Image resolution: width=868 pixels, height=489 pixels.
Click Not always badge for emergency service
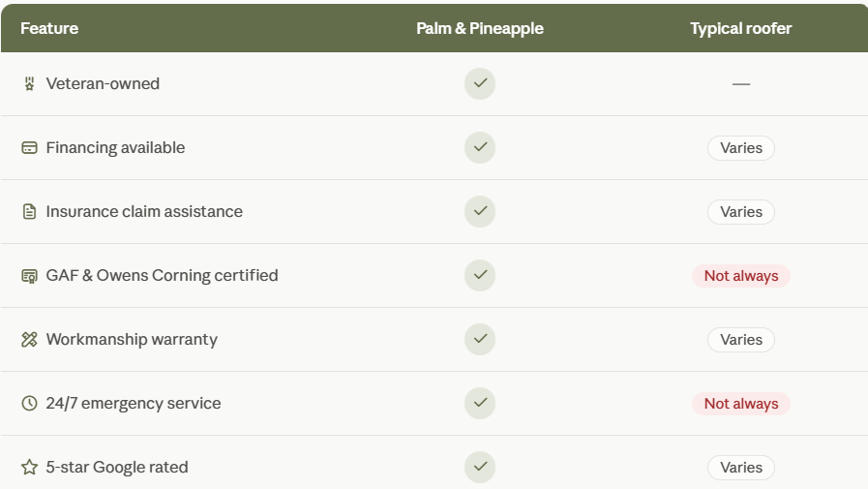[740, 404]
